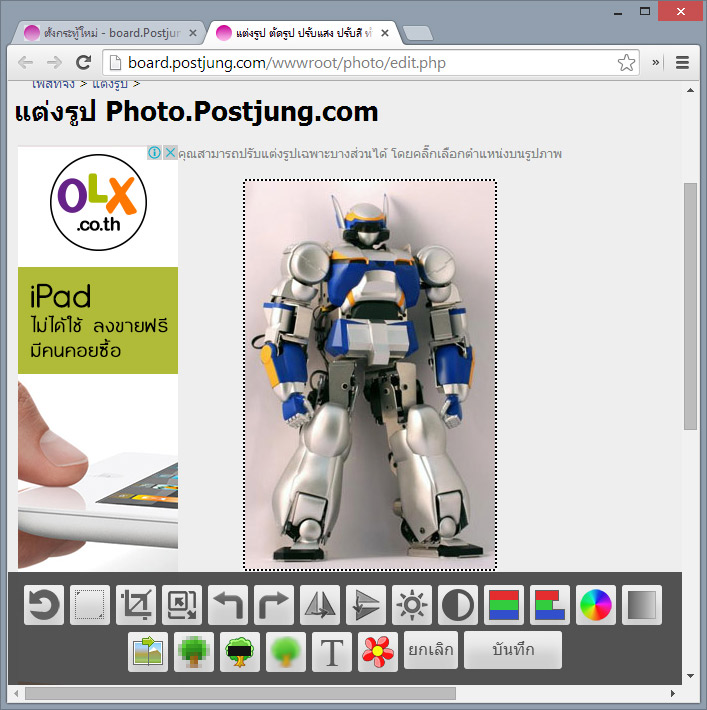Screen dimensions: 707x710
Task: Select the dotted rectangle selection tool
Action: pos(90,605)
